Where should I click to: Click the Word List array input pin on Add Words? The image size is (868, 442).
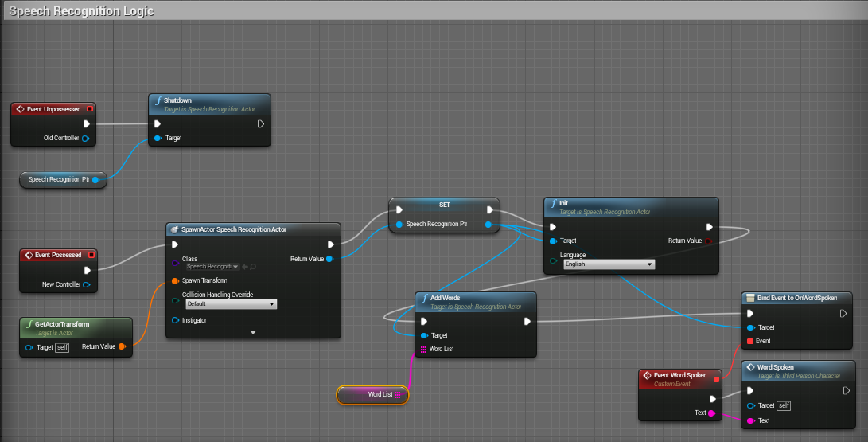[423, 349]
